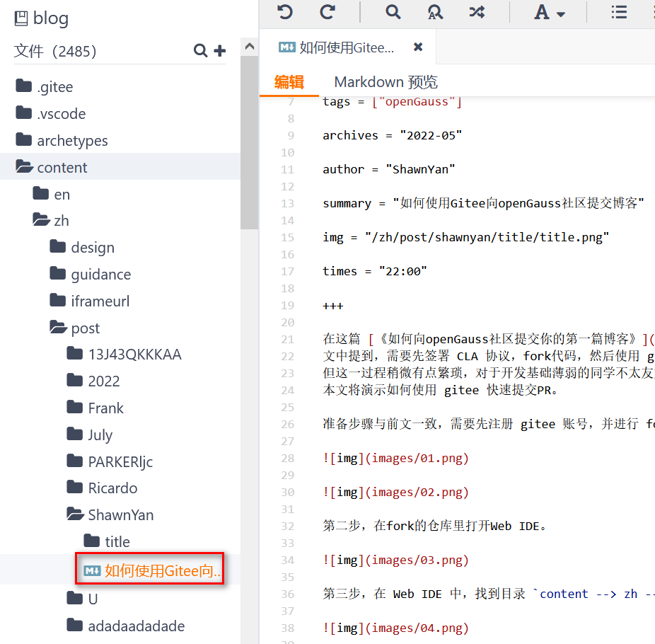
Task: Click the 文件 (2485) header
Action: (x=55, y=51)
